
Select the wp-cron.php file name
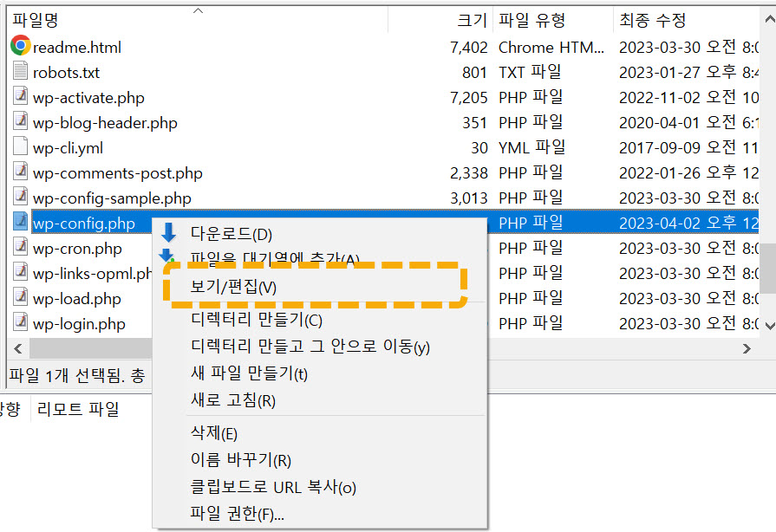(x=77, y=249)
